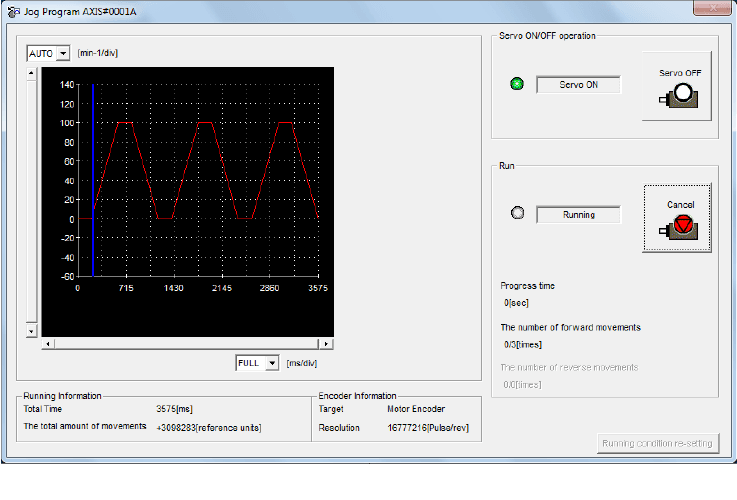Click the Running status text field
This screenshot has width=737, height=500.
(x=578, y=215)
